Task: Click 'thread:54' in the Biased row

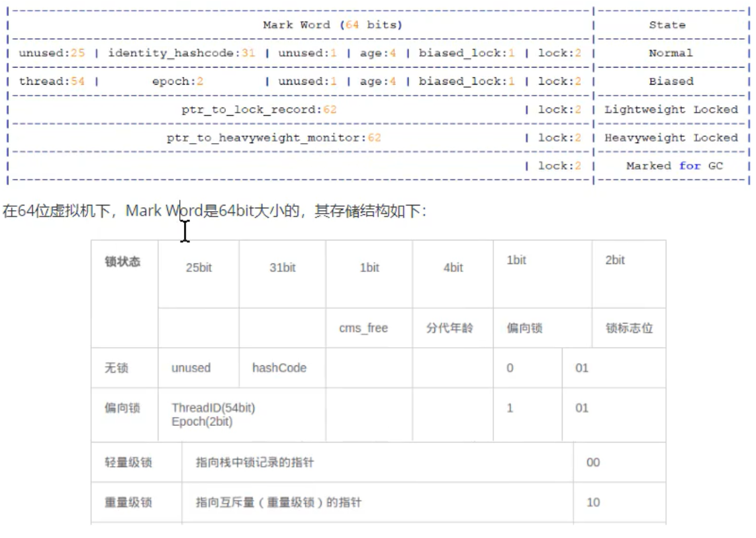Action: [52, 81]
